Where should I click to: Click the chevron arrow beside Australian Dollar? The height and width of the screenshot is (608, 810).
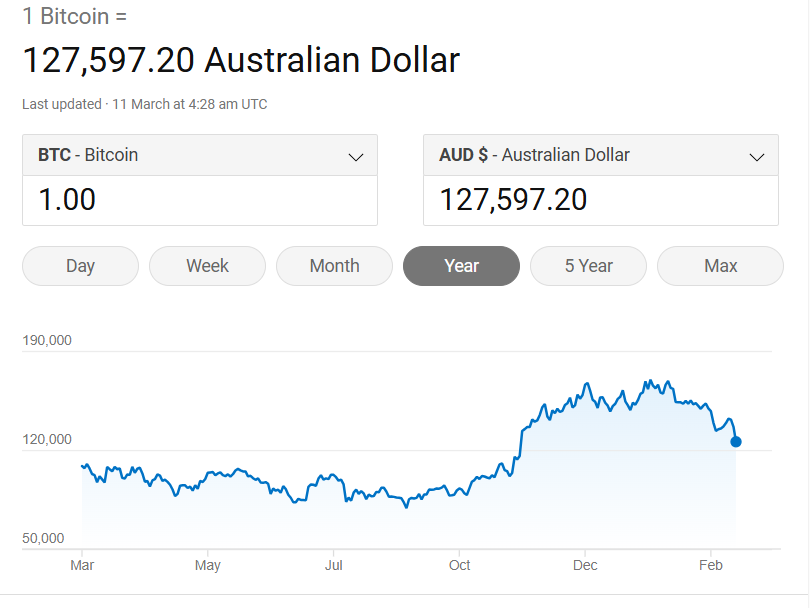tap(756, 157)
